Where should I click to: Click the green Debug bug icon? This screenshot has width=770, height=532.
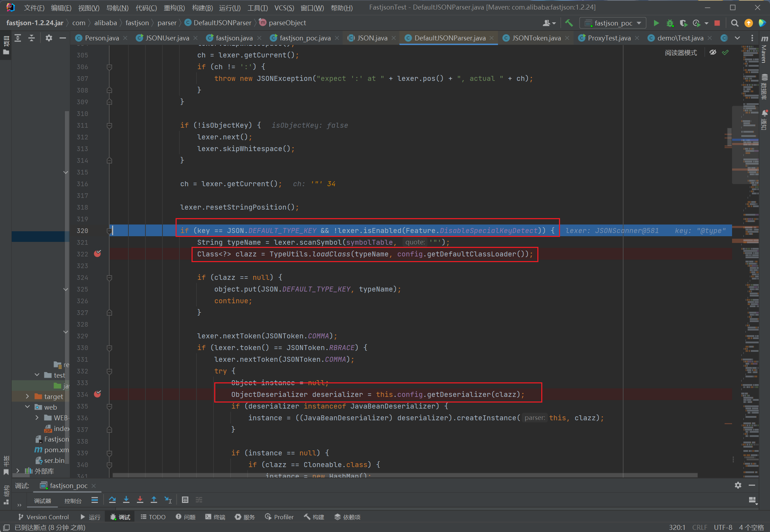coord(670,23)
